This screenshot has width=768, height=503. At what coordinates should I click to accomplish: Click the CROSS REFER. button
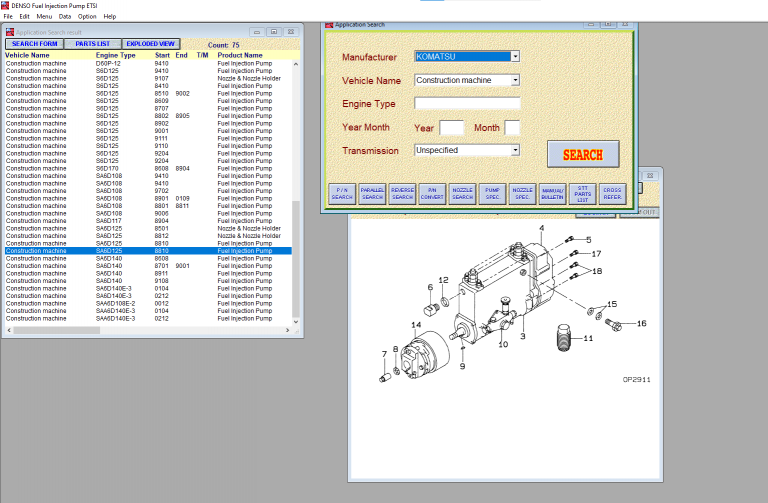point(612,194)
